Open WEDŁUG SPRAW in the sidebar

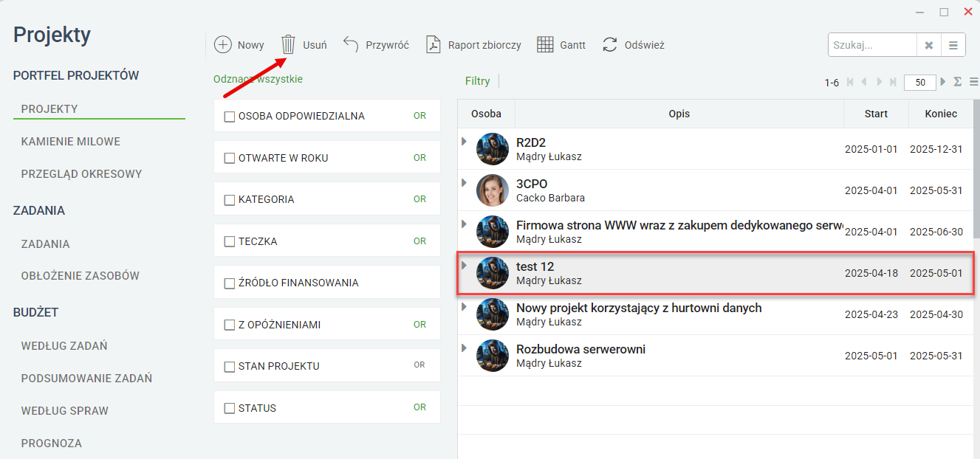[65, 410]
